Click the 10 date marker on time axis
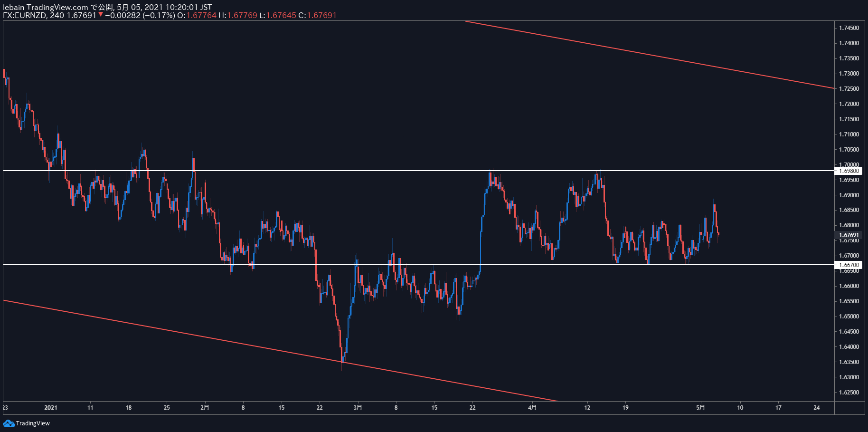868x432 pixels. point(740,407)
